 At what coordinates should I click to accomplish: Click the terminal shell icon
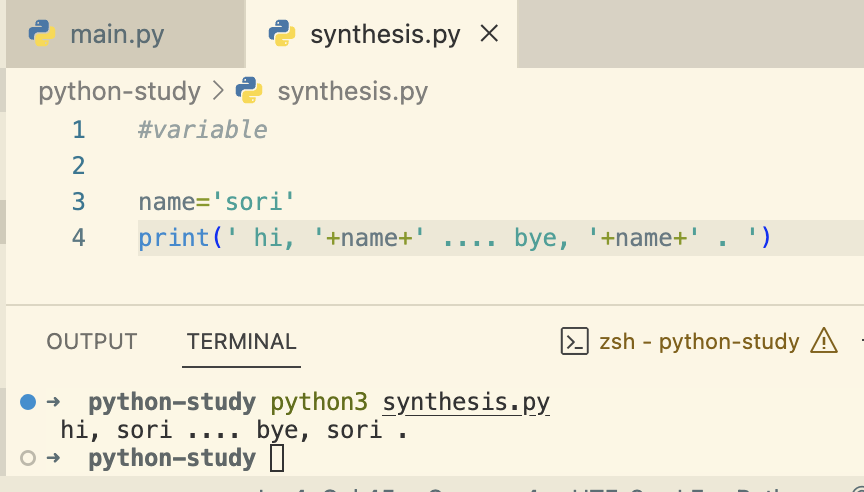pyautogui.click(x=575, y=341)
